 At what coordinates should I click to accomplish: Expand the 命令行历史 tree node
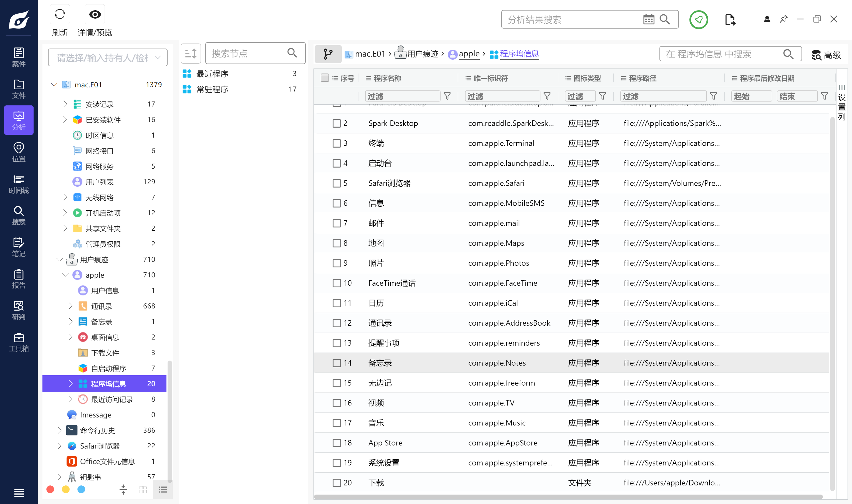coord(59,430)
